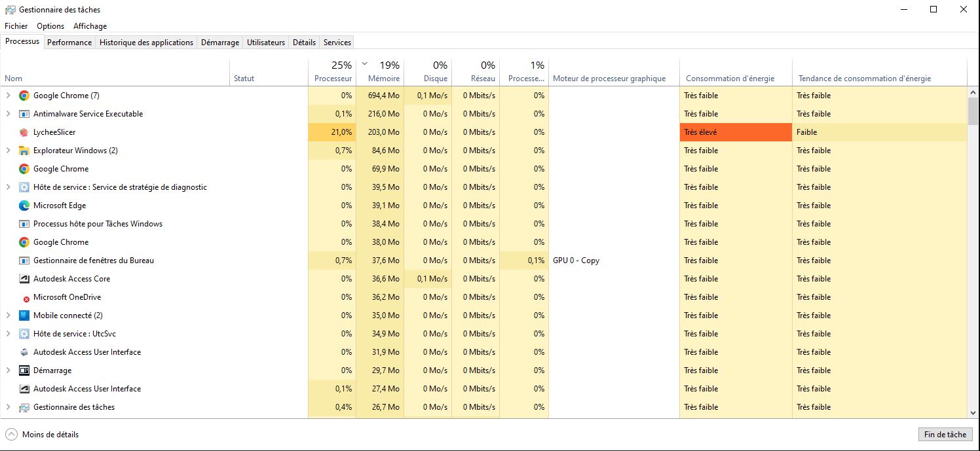This screenshot has width=980, height=451.
Task: Click the Google Chrome (7) process icon
Action: 24,96
